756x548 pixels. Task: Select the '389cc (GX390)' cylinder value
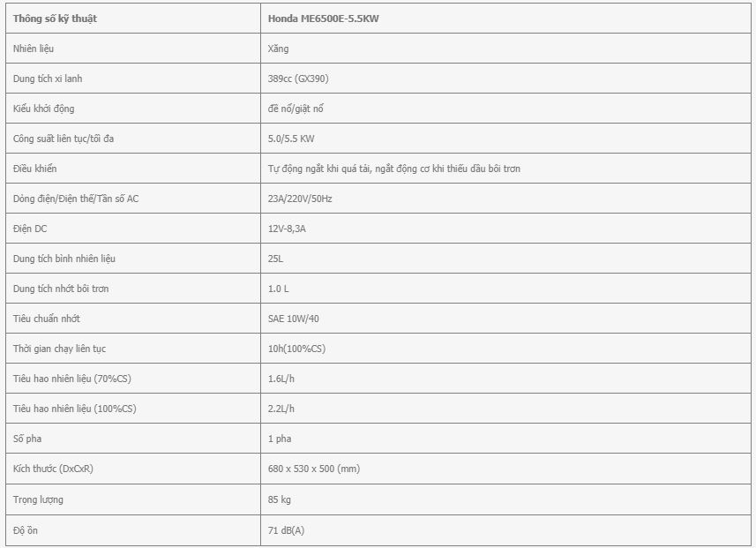click(x=298, y=79)
